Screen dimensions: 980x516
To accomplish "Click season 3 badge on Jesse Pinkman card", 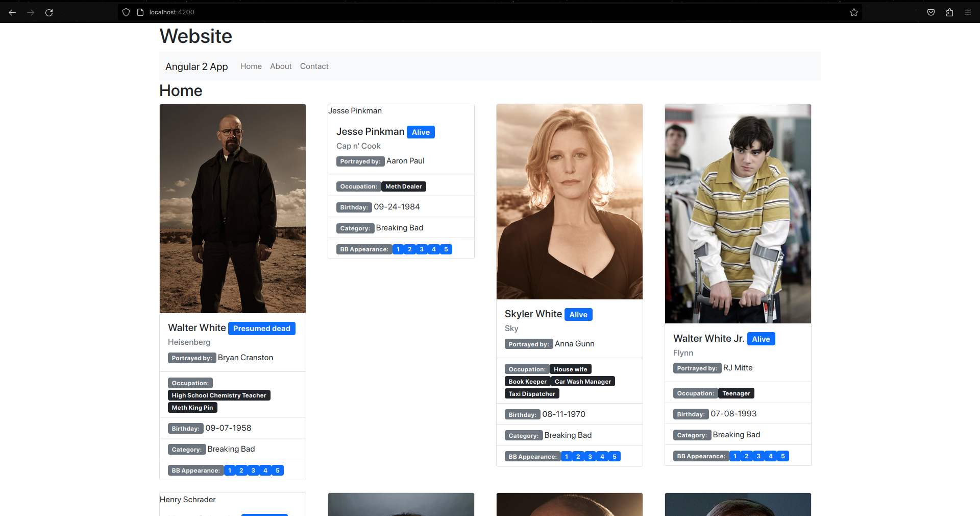I will coord(422,249).
